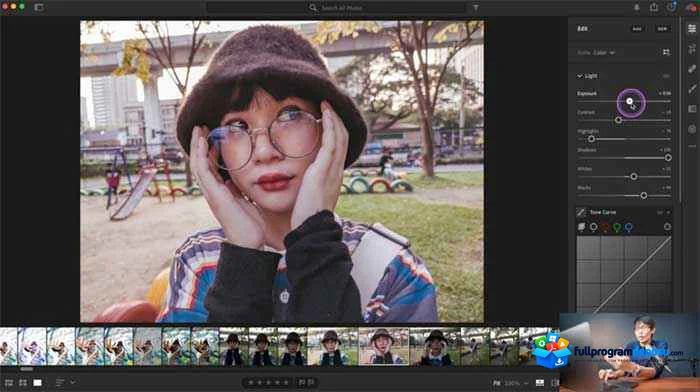Open the help icon in top bar
The width and height of the screenshot is (700, 392).
point(671,7)
